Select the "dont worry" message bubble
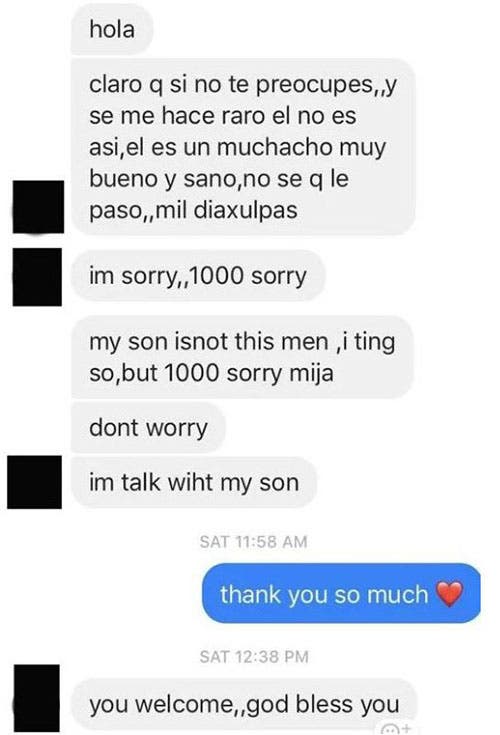 point(148,428)
